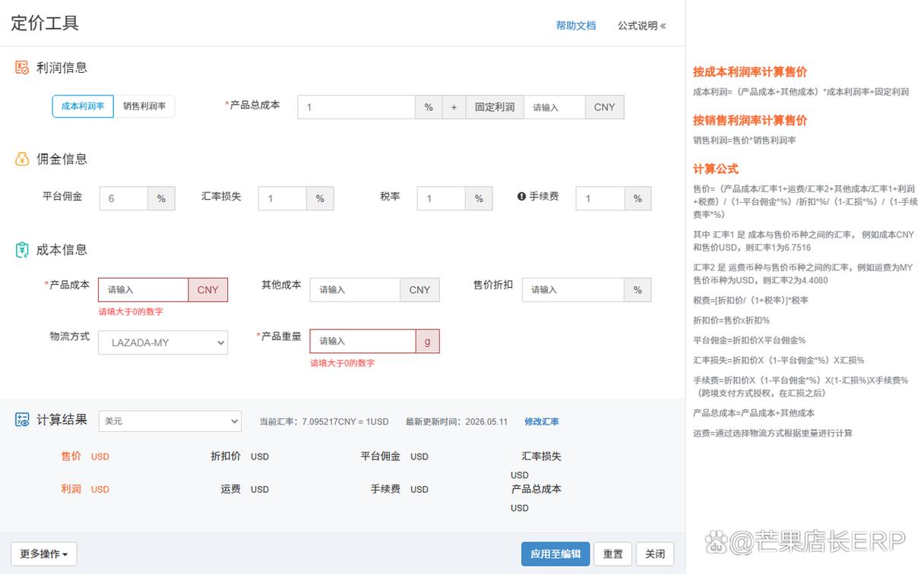Click the 产品成本 input field
Screen dimensions: 924x574
tap(143, 289)
